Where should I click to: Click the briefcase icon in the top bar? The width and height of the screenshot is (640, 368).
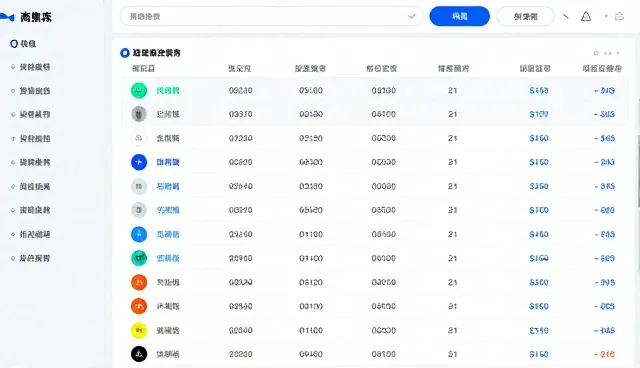click(619, 16)
